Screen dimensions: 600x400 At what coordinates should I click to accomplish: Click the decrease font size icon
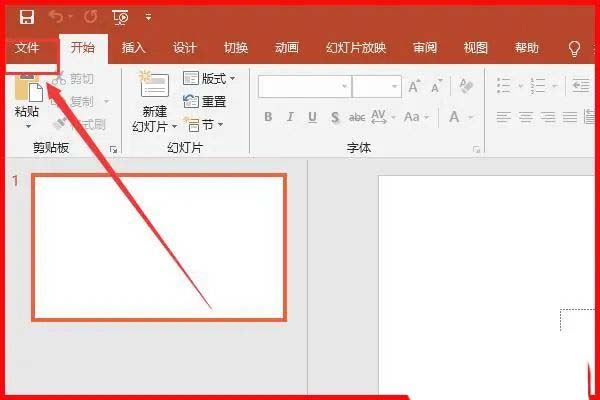(x=437, y=87)
